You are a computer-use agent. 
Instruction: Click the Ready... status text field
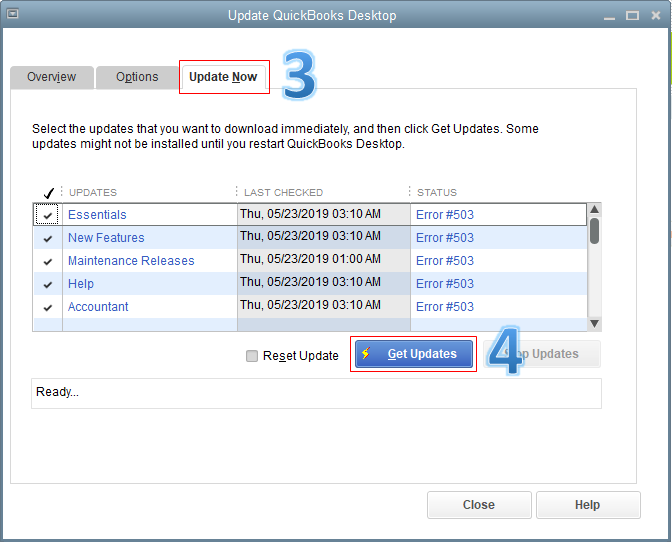[x=316, y=394]
